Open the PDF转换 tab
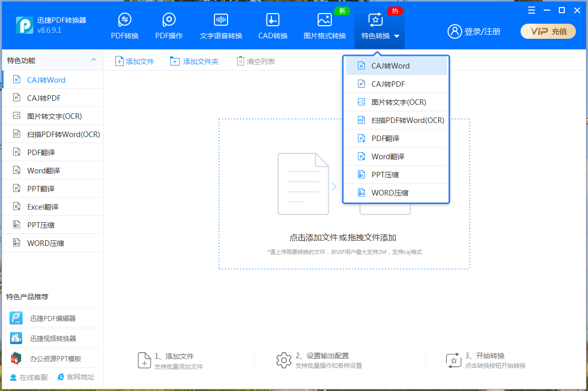Screen dimensions: 588x391 click(124, 26)
